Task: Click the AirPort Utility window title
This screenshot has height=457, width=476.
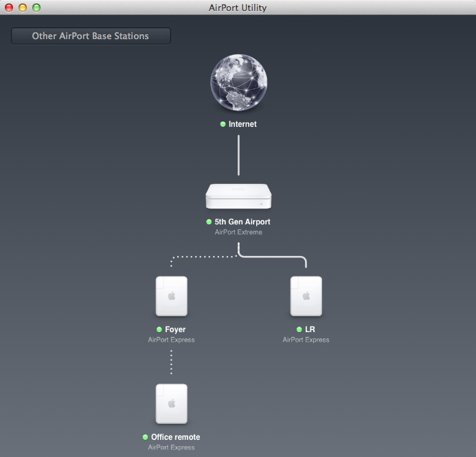Action: click(x=238, y=8)
